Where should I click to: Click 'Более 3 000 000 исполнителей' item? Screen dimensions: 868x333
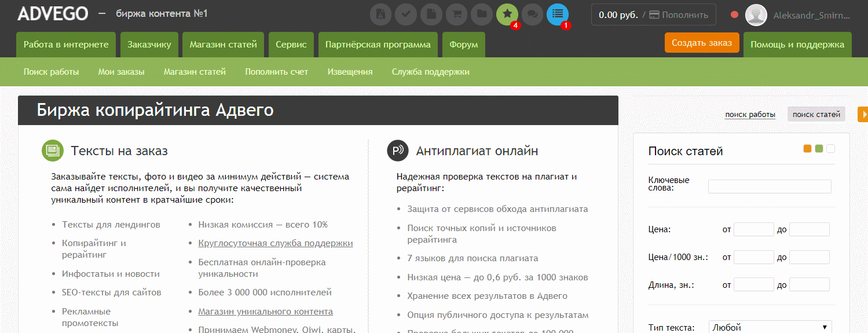pyautogui.click(x=265, y=292)
